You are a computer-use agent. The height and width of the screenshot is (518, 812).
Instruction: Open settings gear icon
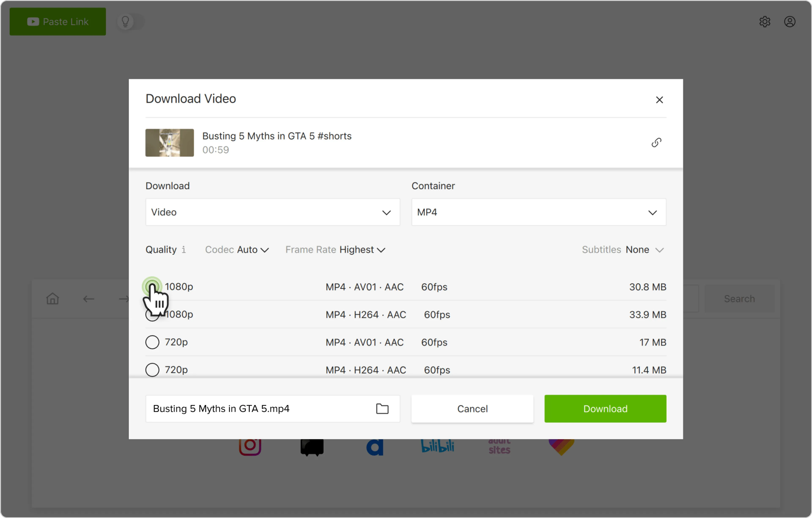coord(764,22)
